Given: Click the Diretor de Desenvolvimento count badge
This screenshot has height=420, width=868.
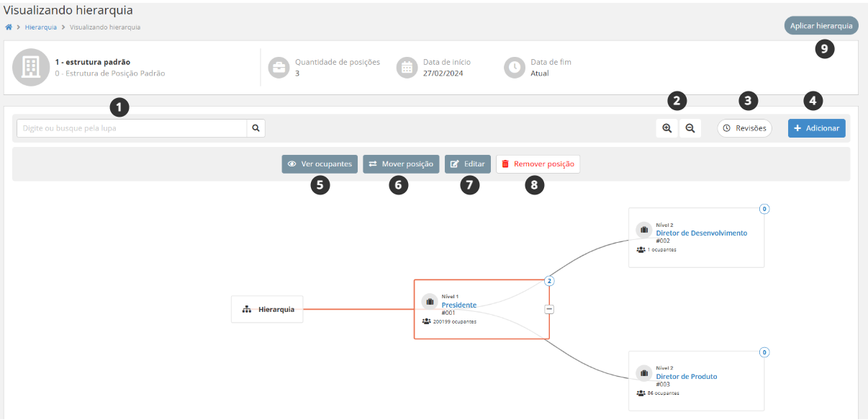Looking at the screenshot, I should pyautogui.click(x=764, y=209).
